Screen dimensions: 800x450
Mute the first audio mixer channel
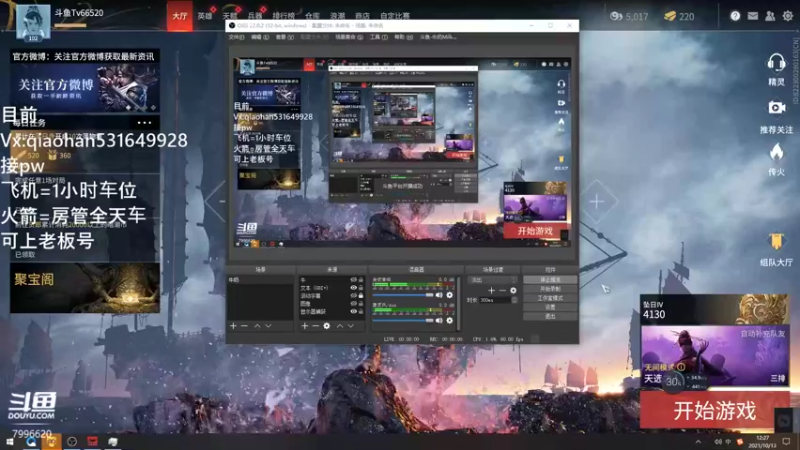pyautogui.click(x=439, y=295)
